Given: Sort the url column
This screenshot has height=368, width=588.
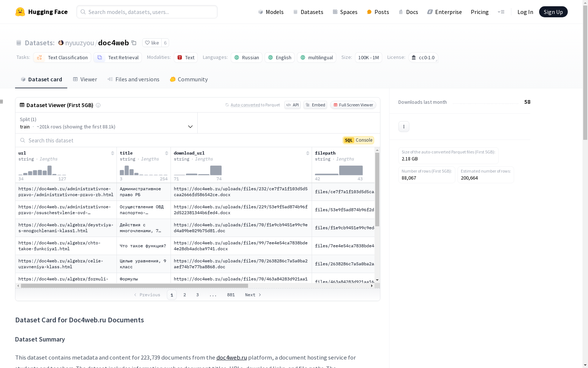Looking at the screenshot, I should pos(112,153).
